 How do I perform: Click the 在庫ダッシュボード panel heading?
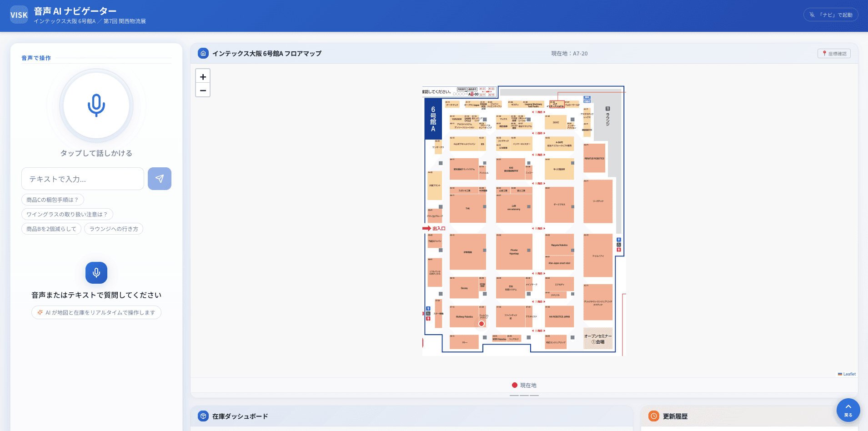pyautogui.click(x=240, y=416)
